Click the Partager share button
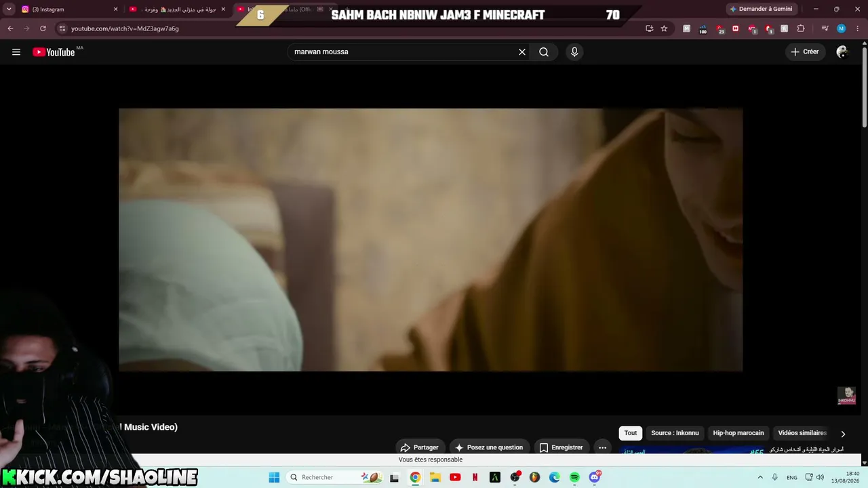The image size is (868, 488). [420, 447]
